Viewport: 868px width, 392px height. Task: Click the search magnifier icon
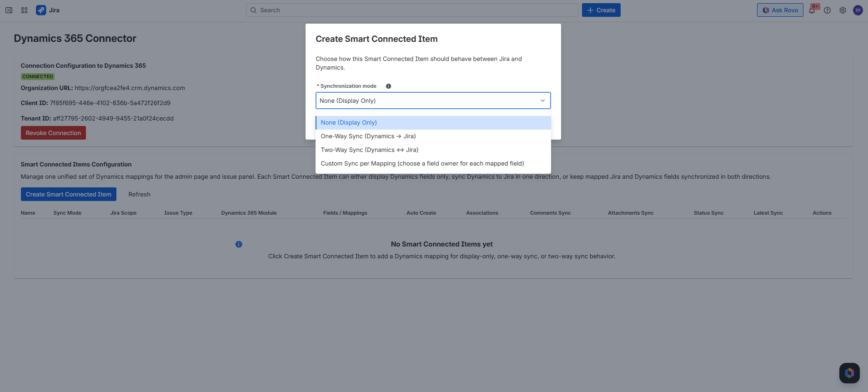pyautogui.click(x=254, y=10)
